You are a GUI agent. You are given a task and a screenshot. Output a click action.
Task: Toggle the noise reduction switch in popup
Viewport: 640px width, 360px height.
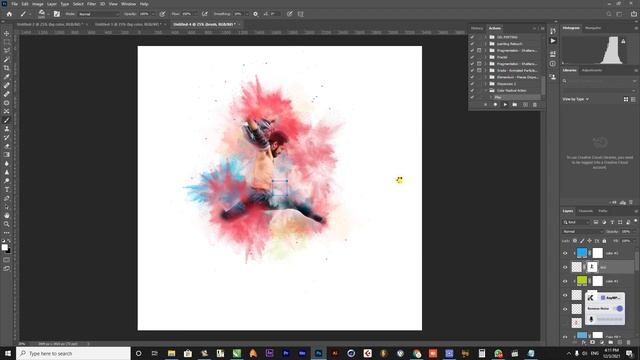pyautogui.click(x=619, y=309)
